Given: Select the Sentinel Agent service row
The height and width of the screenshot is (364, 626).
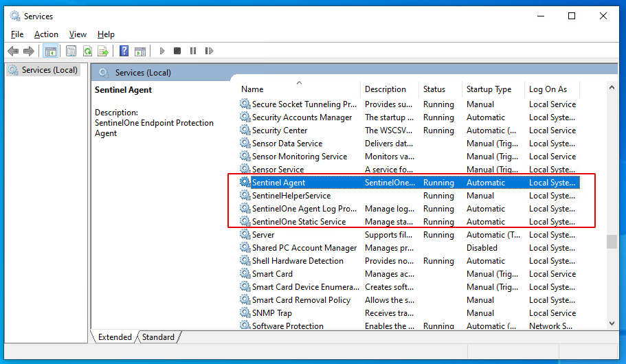Looking at the screenshot, I should click(410, 183).
